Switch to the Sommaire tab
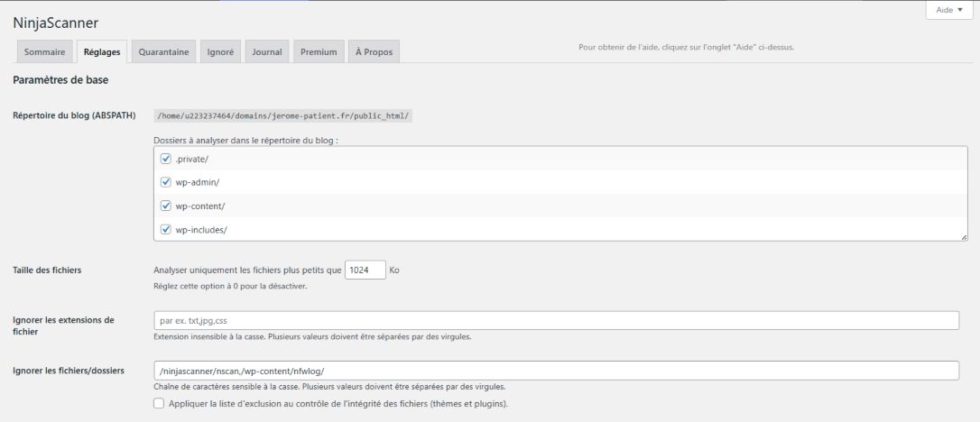 click(44, 52)
